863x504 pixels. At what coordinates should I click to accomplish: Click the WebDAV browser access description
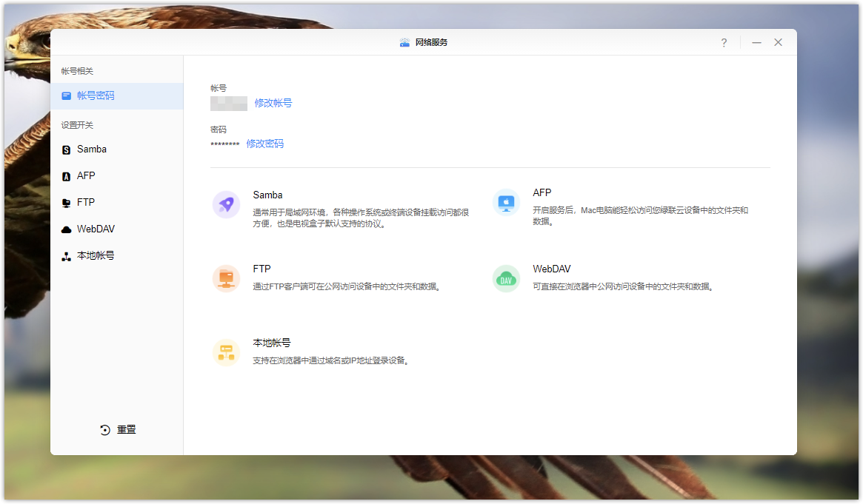click(x=623, y=286)
